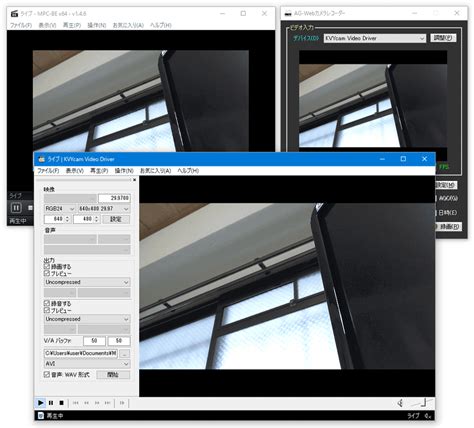Click the Stop icon in the KVYcam window toolbar

point(61,403)
